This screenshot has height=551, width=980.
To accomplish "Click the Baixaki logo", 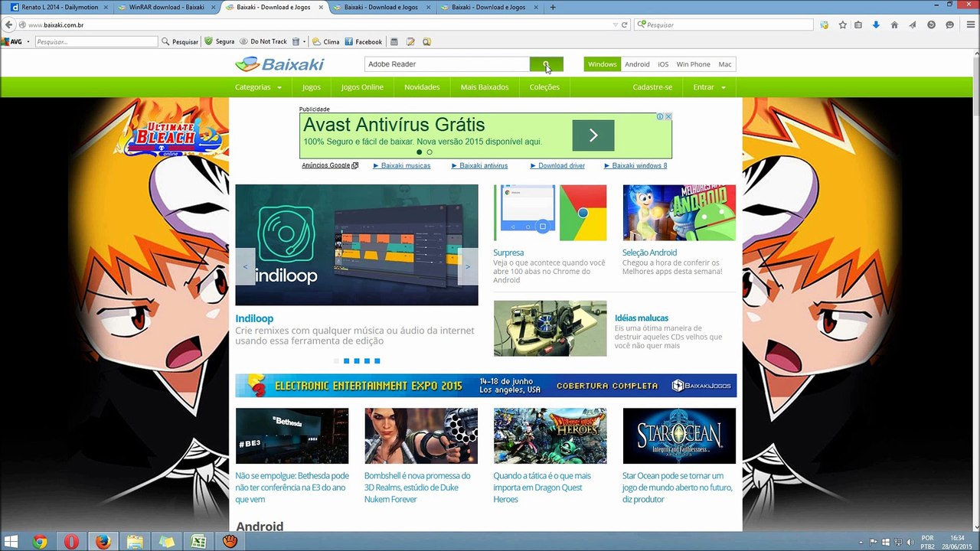I will coord(279,64).
